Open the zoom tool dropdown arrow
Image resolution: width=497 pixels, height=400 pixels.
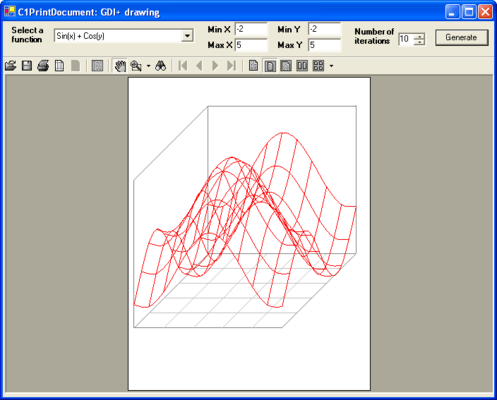tap(148, 66)
